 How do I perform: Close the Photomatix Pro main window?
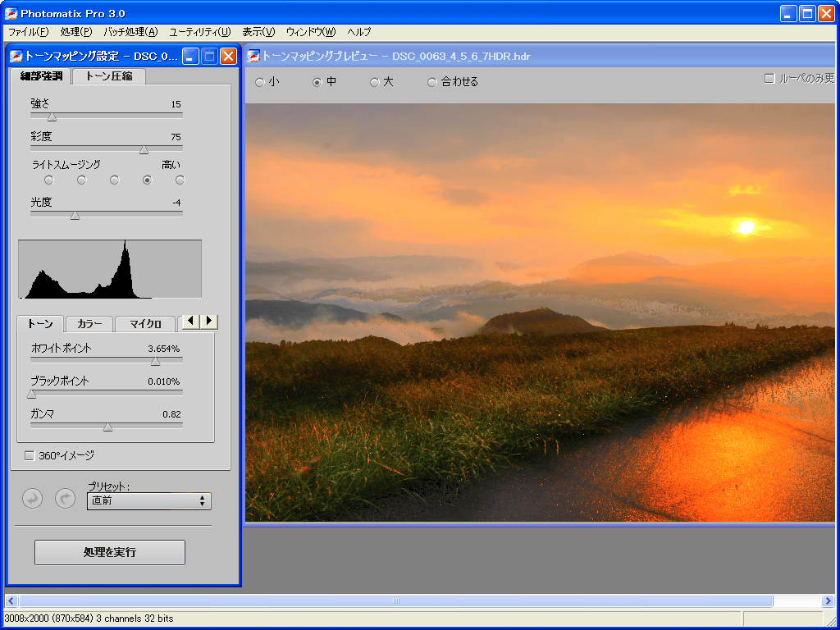827,13
